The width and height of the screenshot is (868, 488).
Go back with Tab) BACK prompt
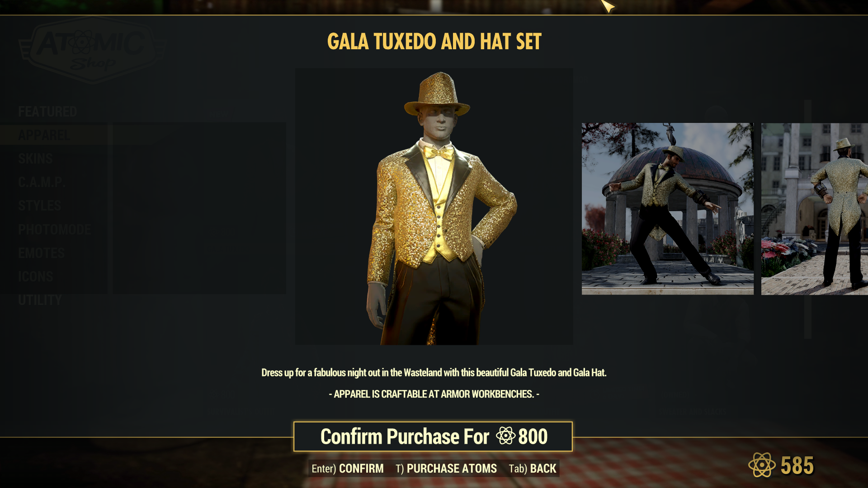click(533, 469)
